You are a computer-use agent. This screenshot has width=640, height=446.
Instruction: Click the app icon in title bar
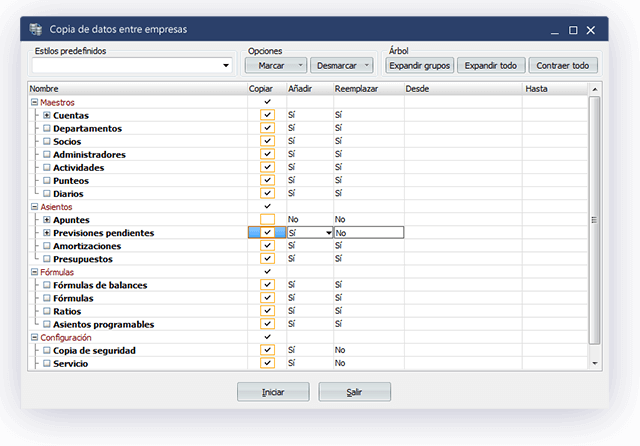(36, 30)
